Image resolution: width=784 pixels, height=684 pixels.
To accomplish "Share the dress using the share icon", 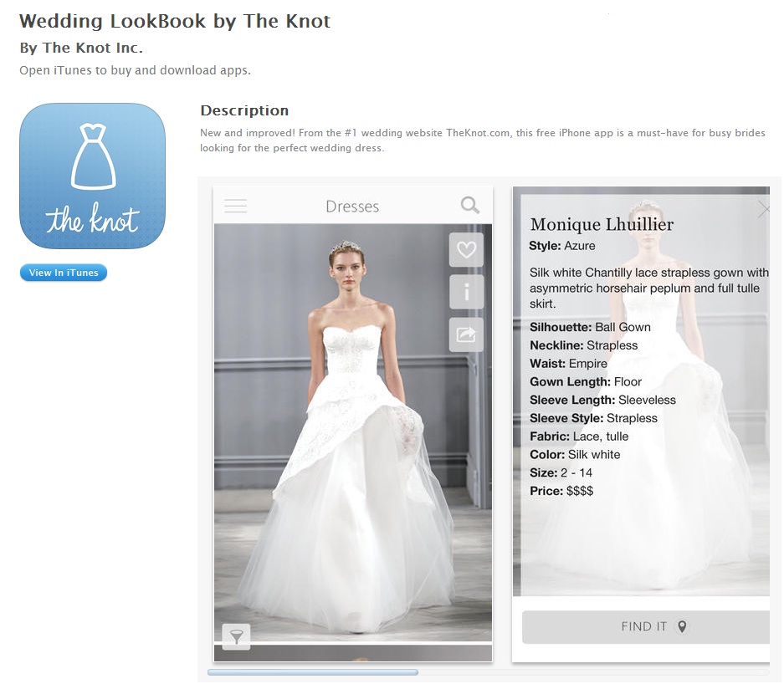I will (x=466, y=334).
